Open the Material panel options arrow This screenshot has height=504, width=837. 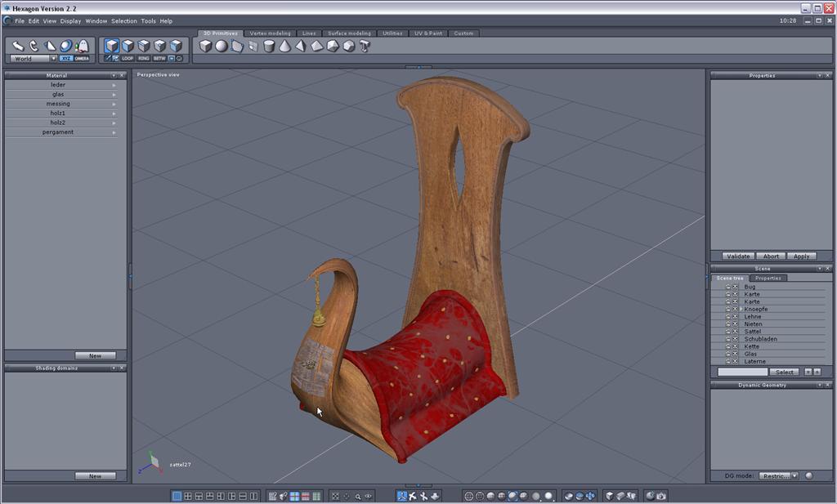point(113,76)
